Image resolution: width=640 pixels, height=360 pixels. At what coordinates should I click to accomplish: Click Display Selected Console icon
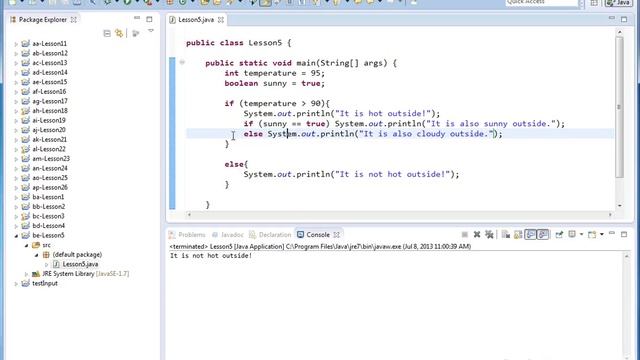click(572, 235)
